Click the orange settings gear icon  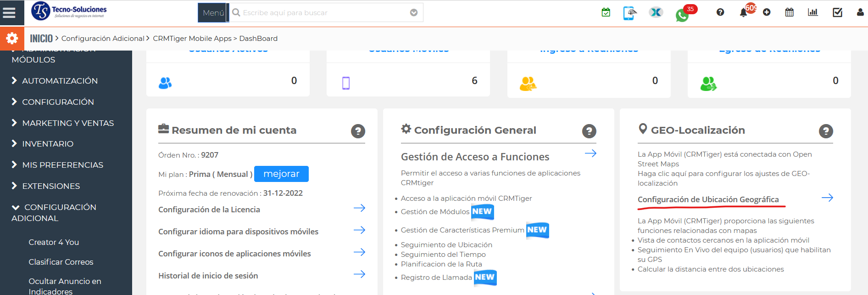12,38
